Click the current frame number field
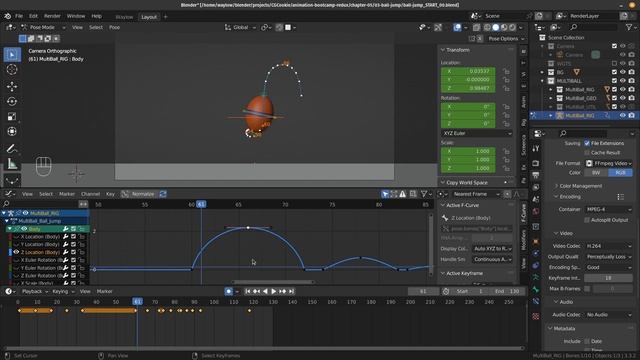Image resolution: width=640 pixels, height=360 pixels. pyautogui.click(x=423, y=291)
